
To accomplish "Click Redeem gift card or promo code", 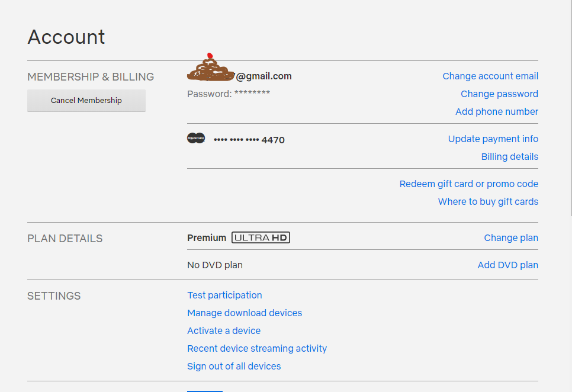I will [x=469, y=184].
